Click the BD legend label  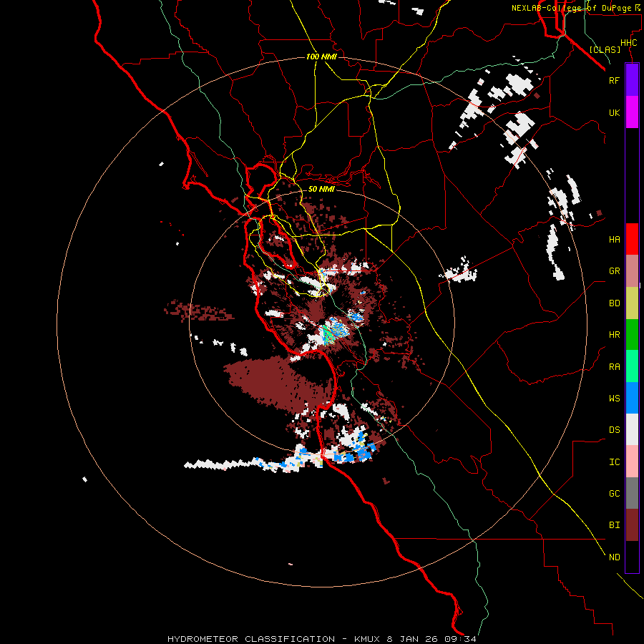(x=614, y=303)
